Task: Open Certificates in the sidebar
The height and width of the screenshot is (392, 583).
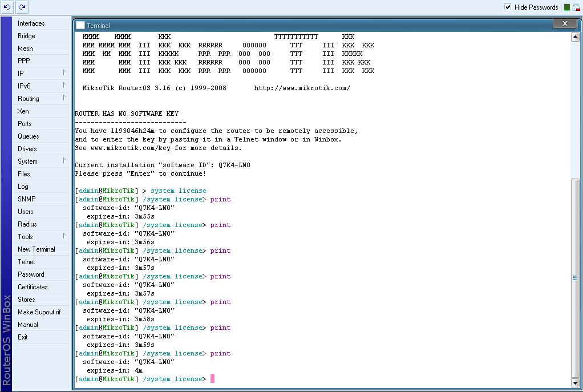Action: [x=42, y=287]
